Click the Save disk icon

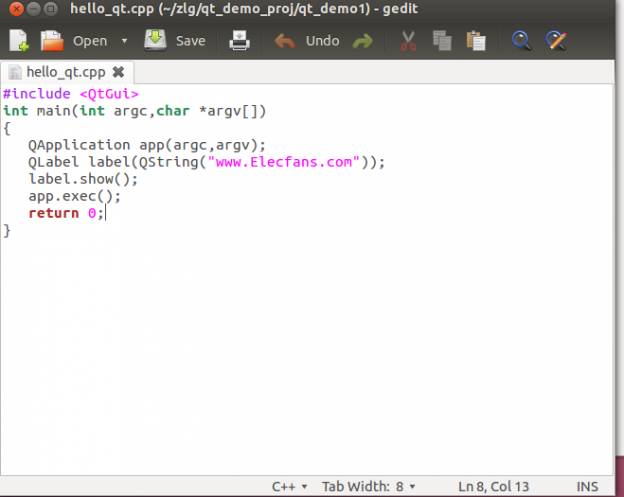(155, 40)
